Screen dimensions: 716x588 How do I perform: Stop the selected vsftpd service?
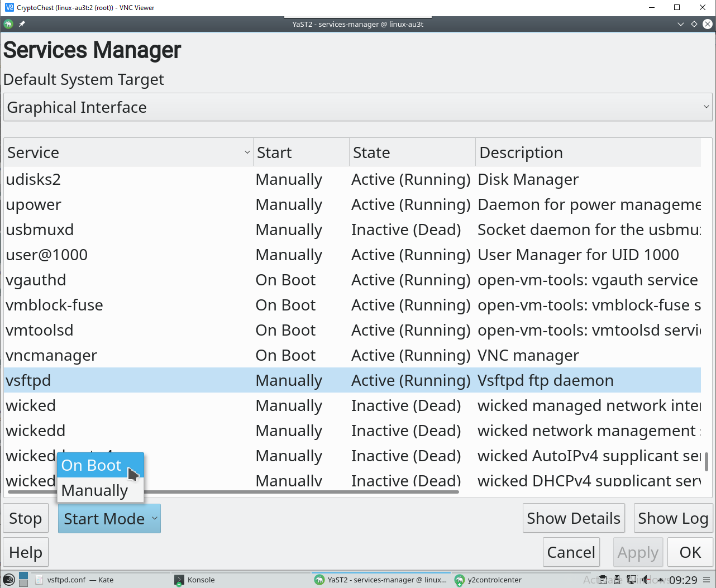(x=26, y=519)
